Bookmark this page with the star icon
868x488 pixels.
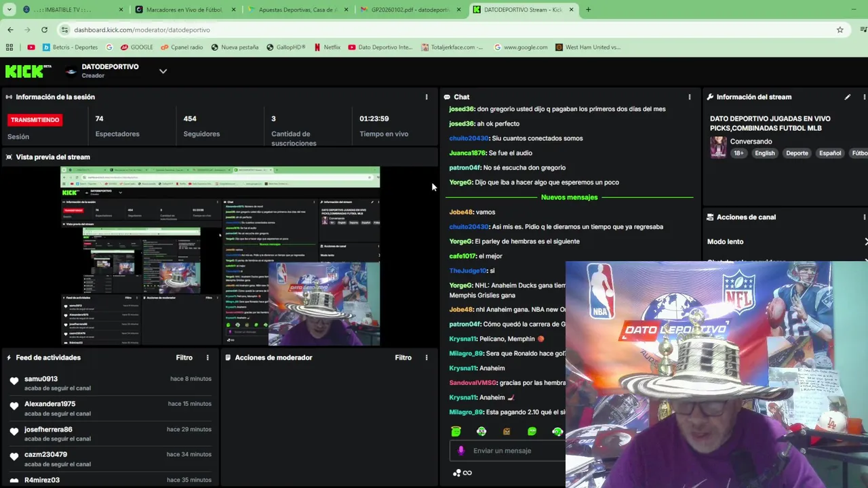point(840,30)
